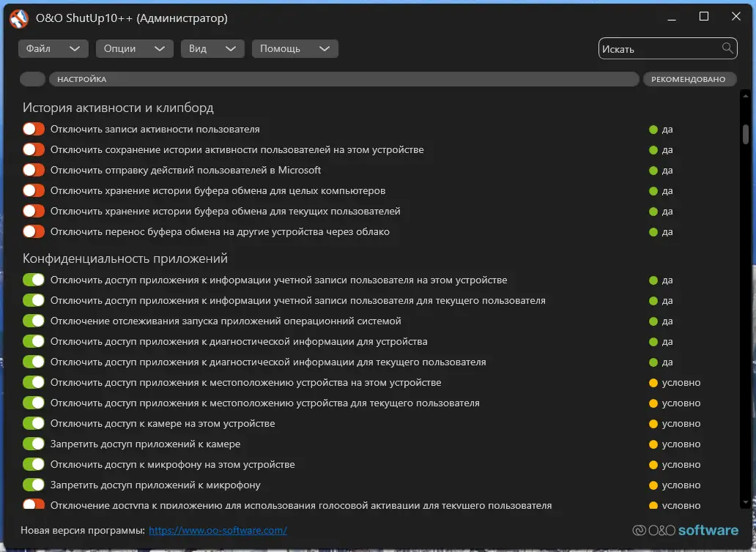
Task: Open the www.oo-software.com link
Action: click(x=218, y=530)
